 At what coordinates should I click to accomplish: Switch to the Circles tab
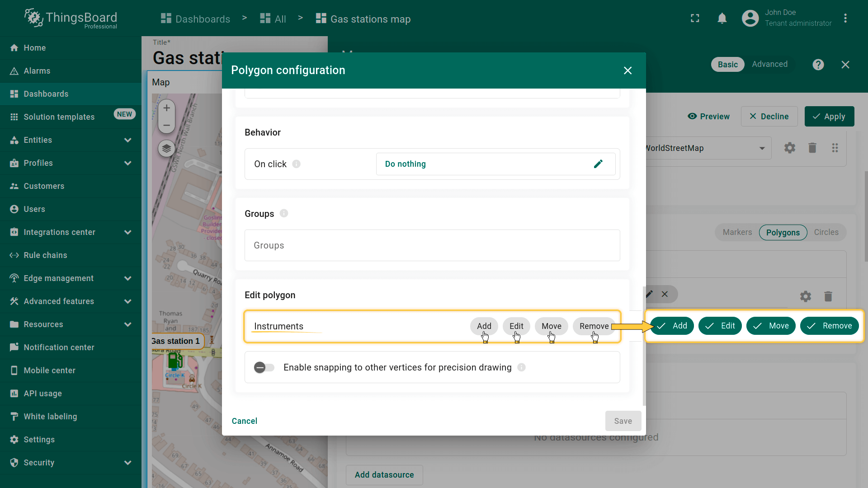click(x=826, y=232)
